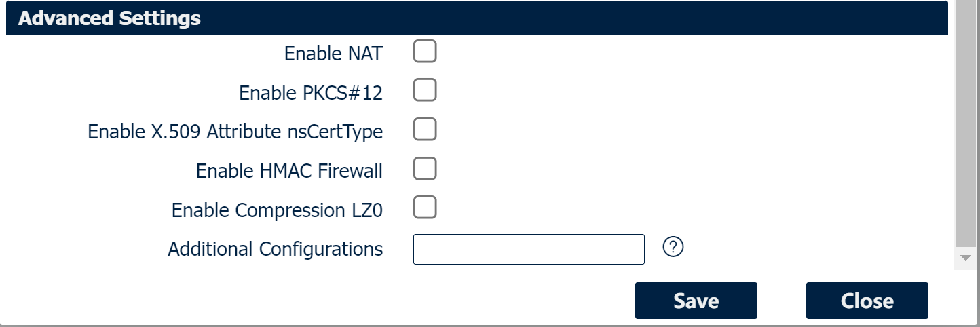The height and width of the screenshot is (327, 980).
Task: Toggle X.509 Attribute nsCertType checkbox
Action: 425,130
